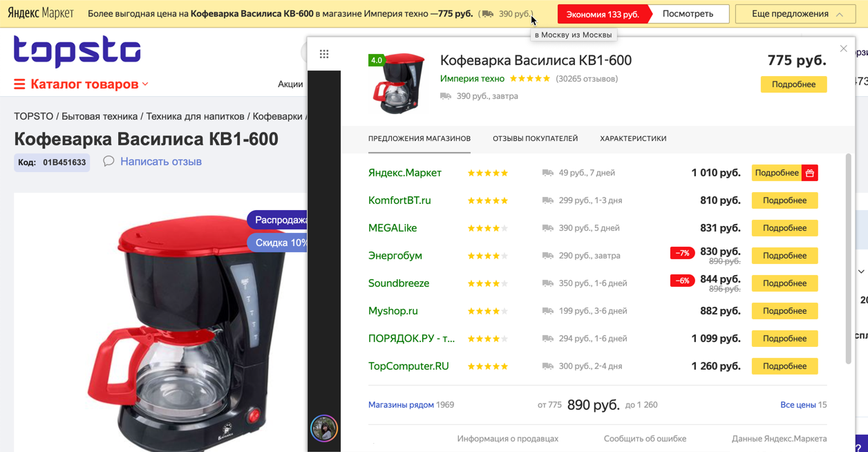Click the −7% discount badge for Энергобум
This screenshot has height=452, width=868.
pos(682,253)
